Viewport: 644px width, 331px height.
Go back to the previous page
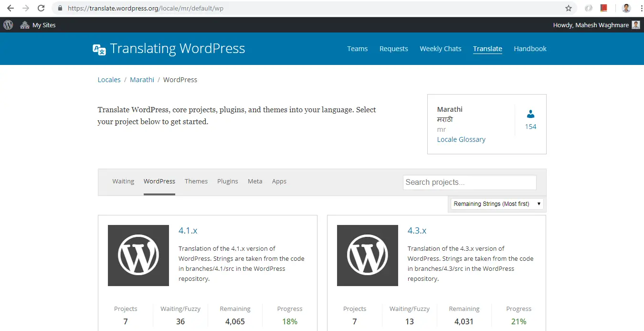[x=10, y=8]
